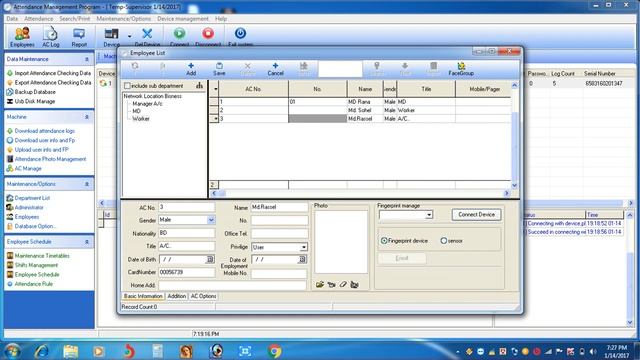The image size is (640, 360).
Task: Open the dropdown arrow beside Device toolbar button
Action: pos(129,36)
